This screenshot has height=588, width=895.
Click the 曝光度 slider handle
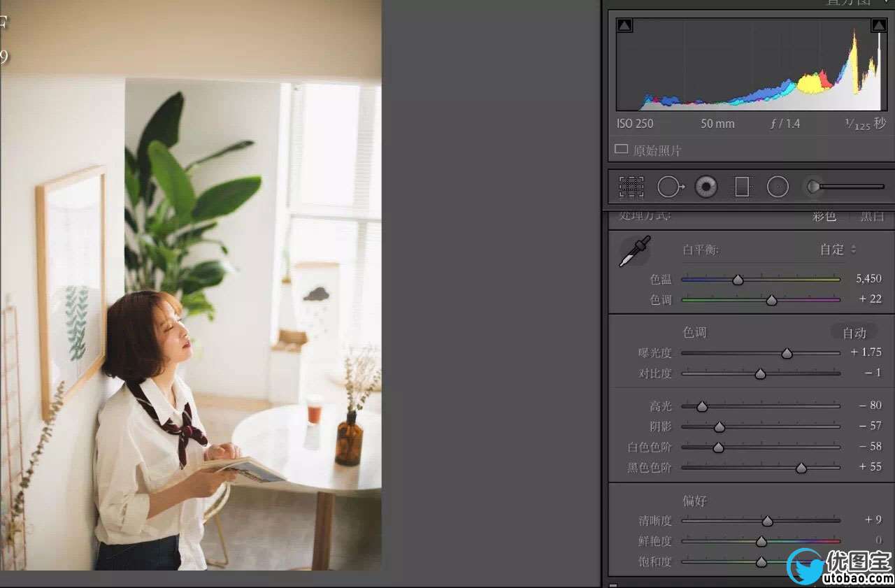[787, 353]
